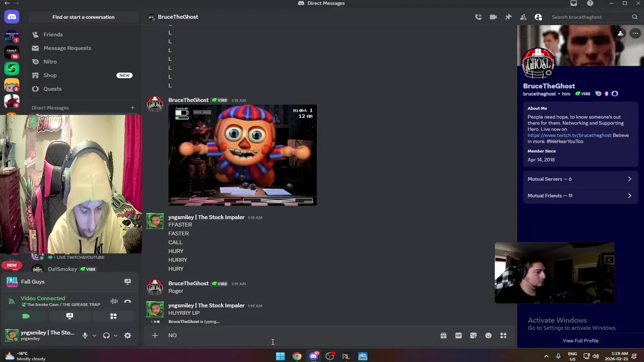Expand Mutual Friends — 11

point(580,196)
